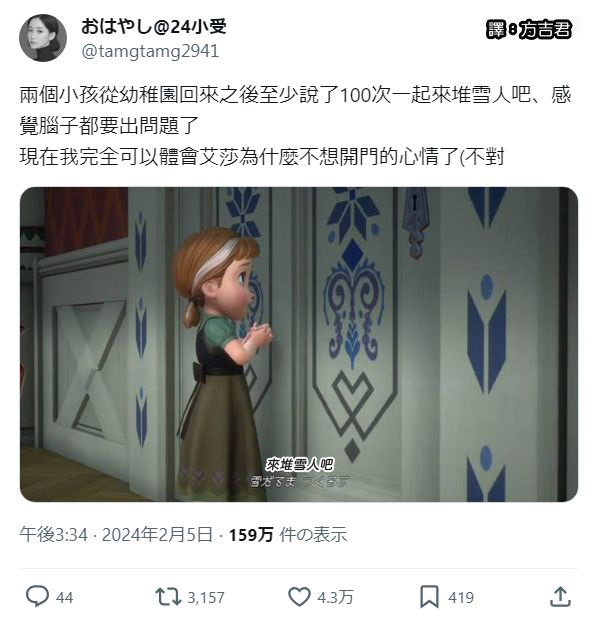Open the author's round profile avatar
Image resolution: width=598 pixels, height=625 pixels.
tap(43, 38)
